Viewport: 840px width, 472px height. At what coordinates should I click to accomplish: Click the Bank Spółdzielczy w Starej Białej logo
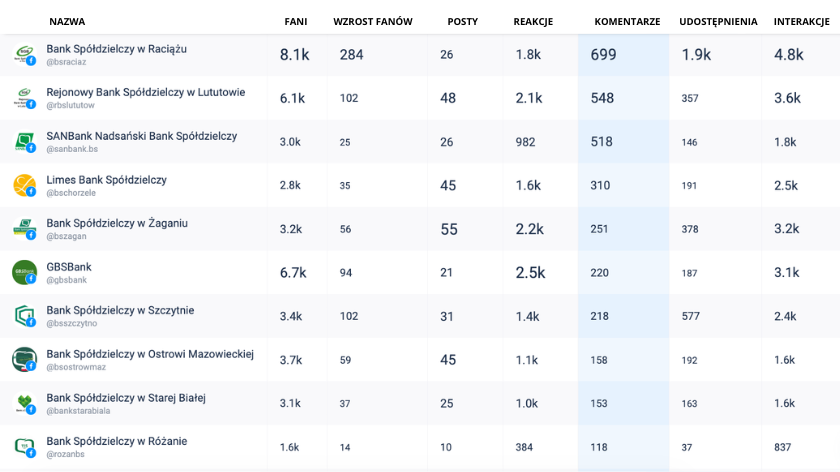pyautogui.click(x=24, y=403)
